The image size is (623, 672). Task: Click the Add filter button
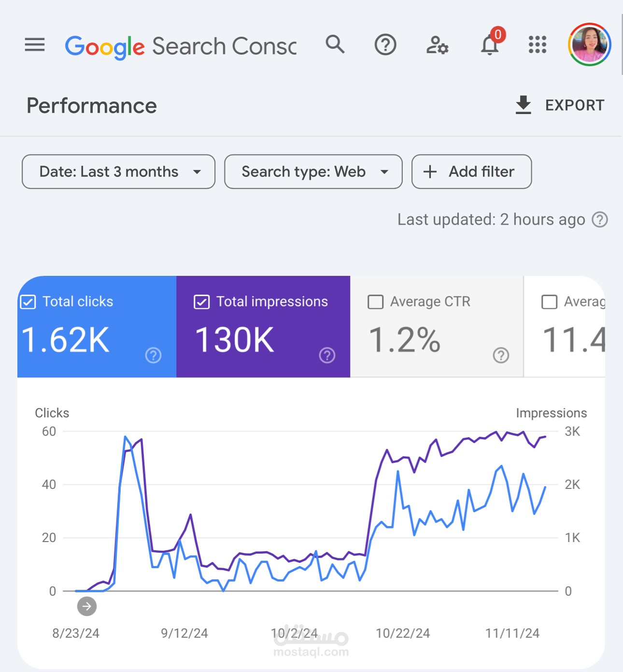coord(471,172)
